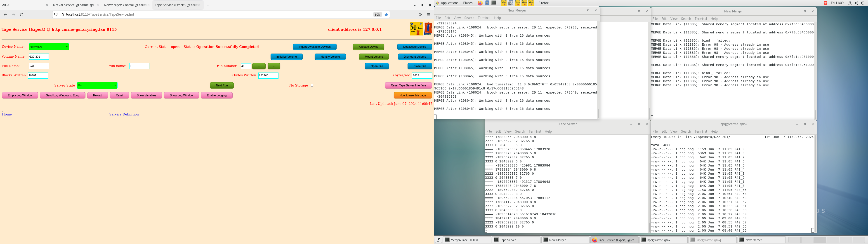Switch to NewMerger: Control tab
The width and height of the screenshot is (868, 244).
coord(125,5)
